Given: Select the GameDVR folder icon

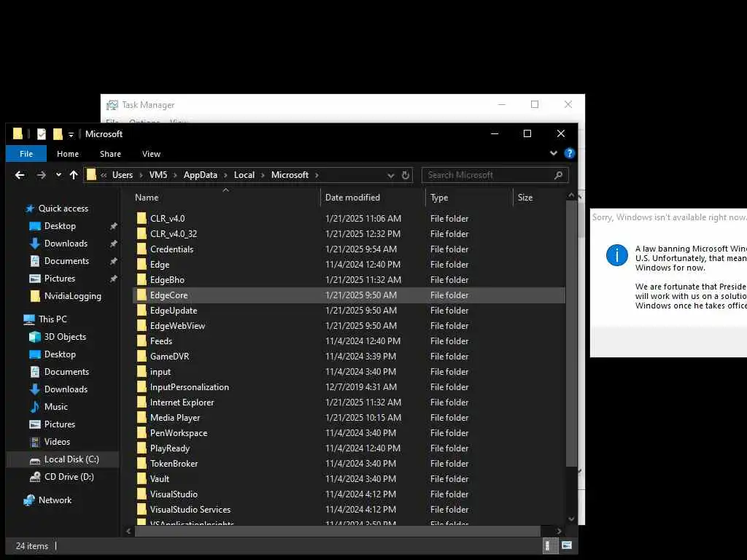Looking at the screenshot, I should pyautogui.click(x=142, y=356).
